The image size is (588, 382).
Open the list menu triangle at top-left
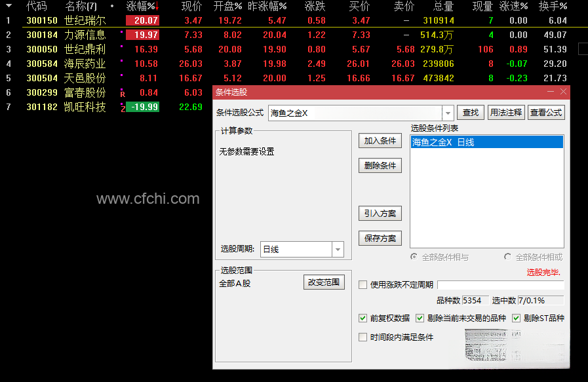[9, 6]
